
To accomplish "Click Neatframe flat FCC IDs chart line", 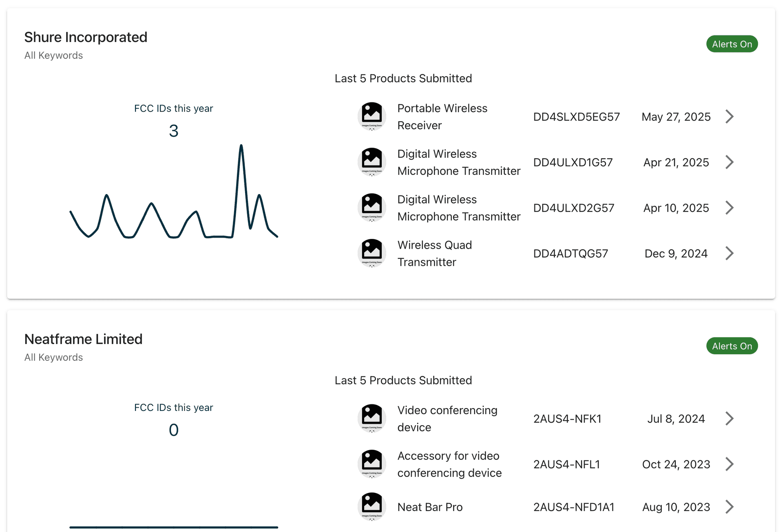I will 174,527.
